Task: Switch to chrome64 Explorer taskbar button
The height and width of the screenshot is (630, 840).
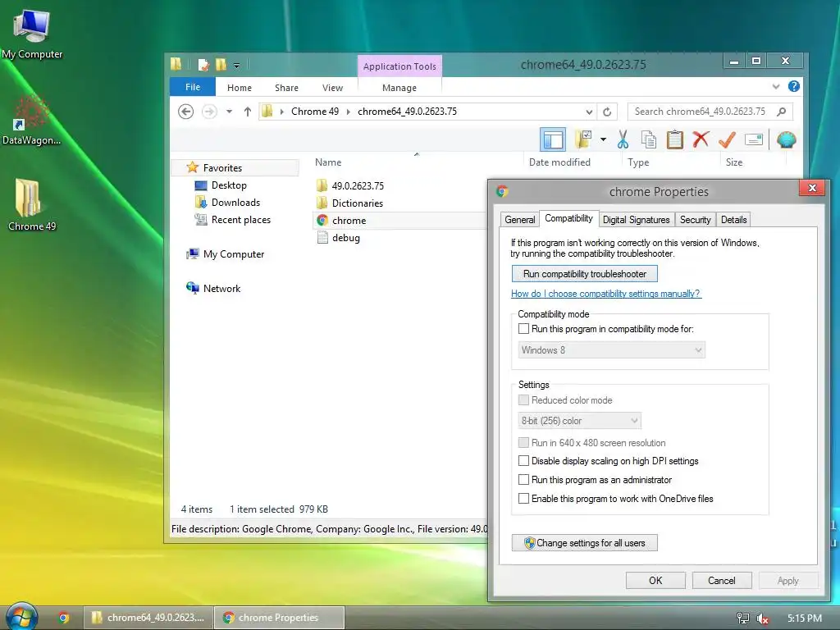Action: [x=148, y=618]
